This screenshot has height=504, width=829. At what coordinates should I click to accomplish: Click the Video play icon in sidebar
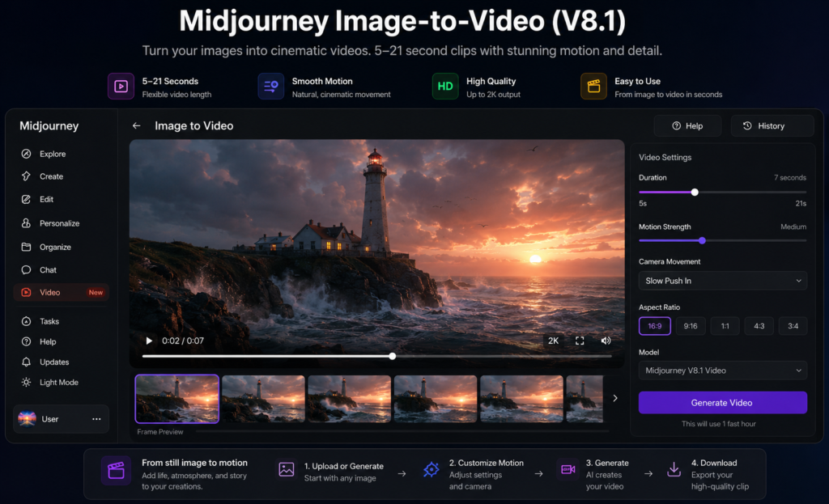tap(26, 292)
